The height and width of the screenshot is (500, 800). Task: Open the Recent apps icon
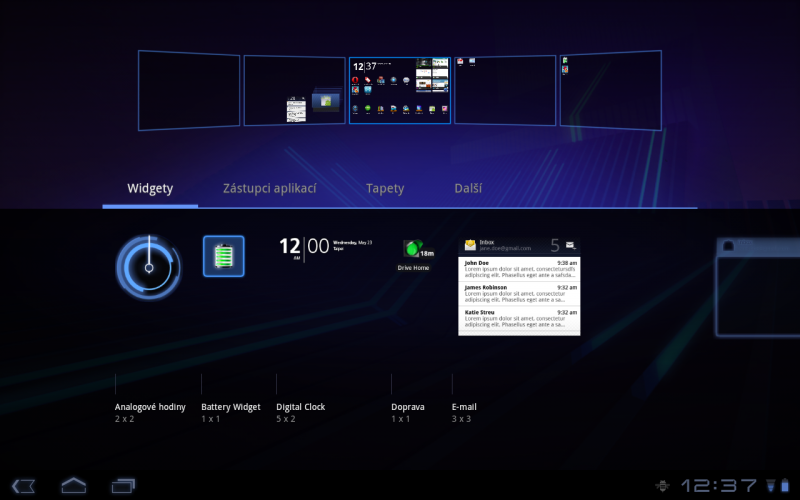coord(123,485)
